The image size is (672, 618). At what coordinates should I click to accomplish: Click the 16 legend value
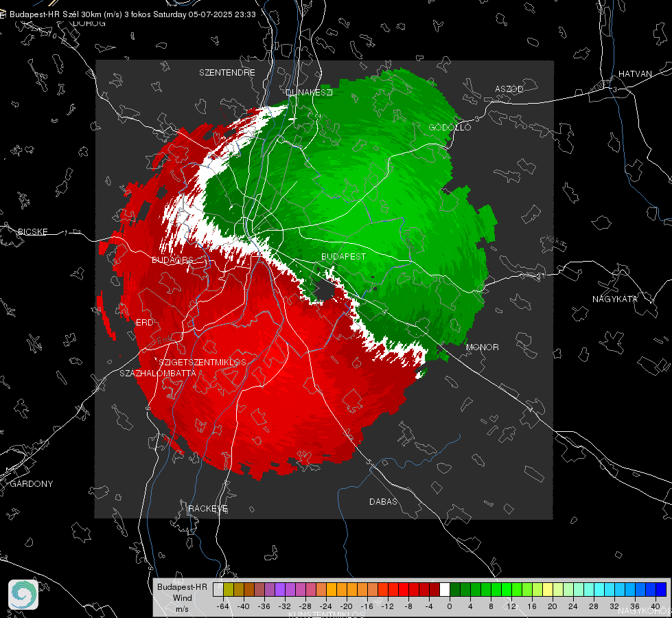pos(532,606)
